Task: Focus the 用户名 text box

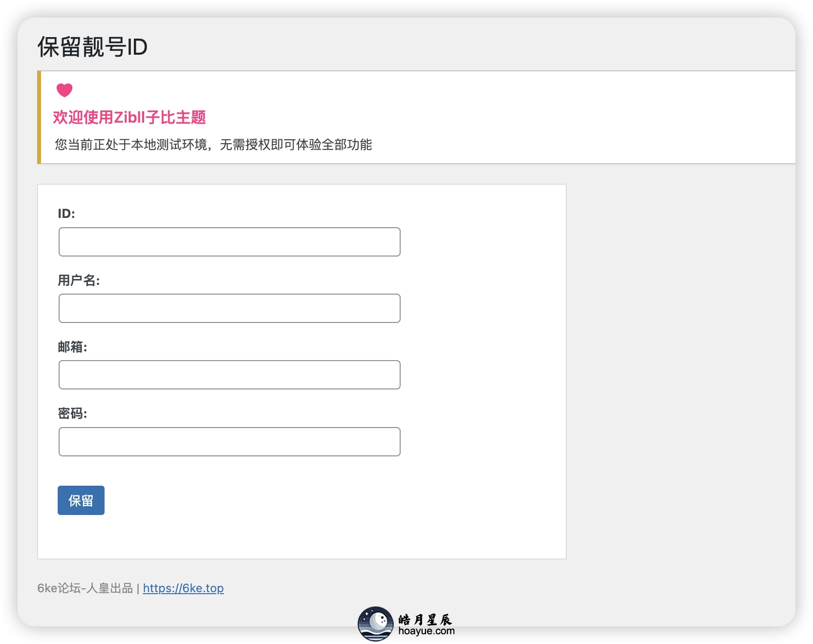Action: [x=230, y=308]
